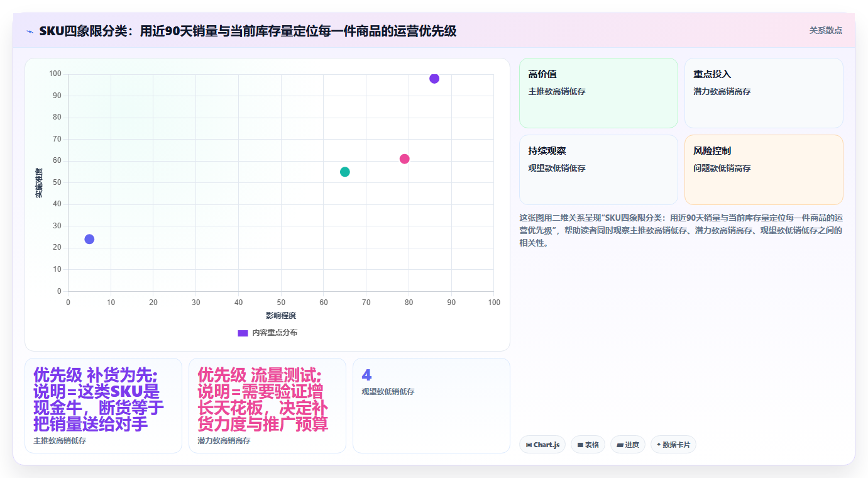The image size is (868, 478).
Task: Click the square icon in 表格 chip
Action: (x=580, y=445)
